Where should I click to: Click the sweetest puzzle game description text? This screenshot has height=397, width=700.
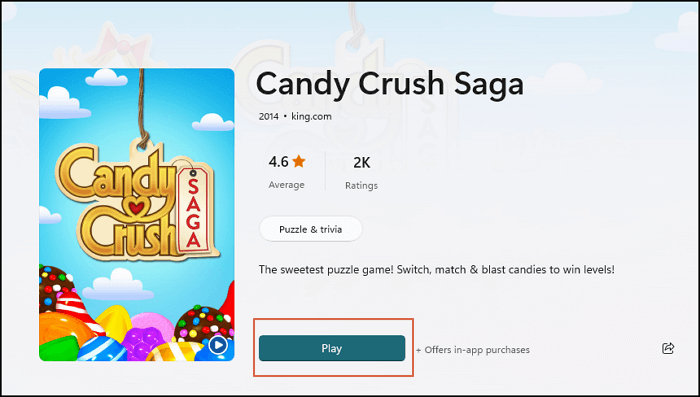(x=437, y=270)
